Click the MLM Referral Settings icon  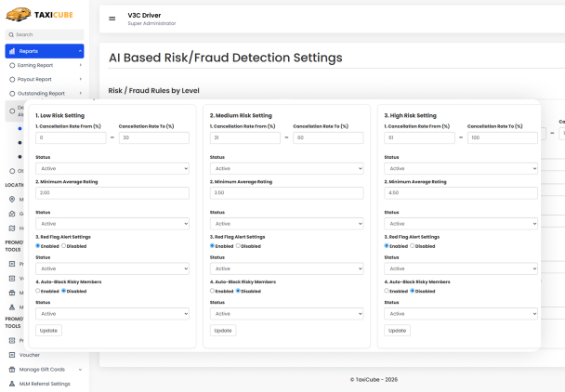click(x=11, y=383)
